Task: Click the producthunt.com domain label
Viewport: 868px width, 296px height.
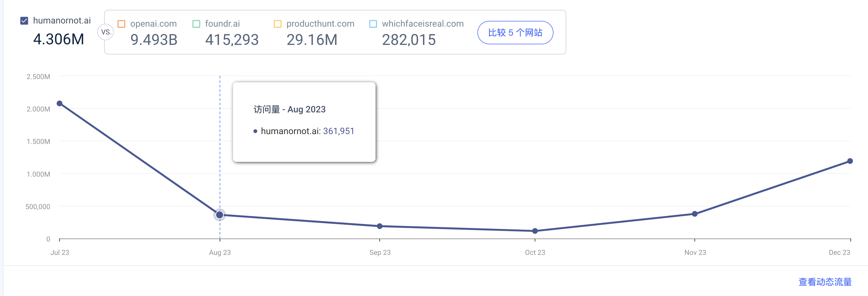Action: pos(320,23)
